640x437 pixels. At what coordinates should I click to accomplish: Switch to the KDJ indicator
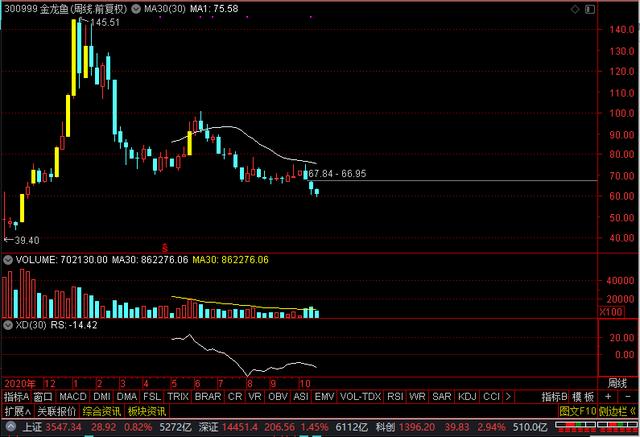(x=466, y=397)
